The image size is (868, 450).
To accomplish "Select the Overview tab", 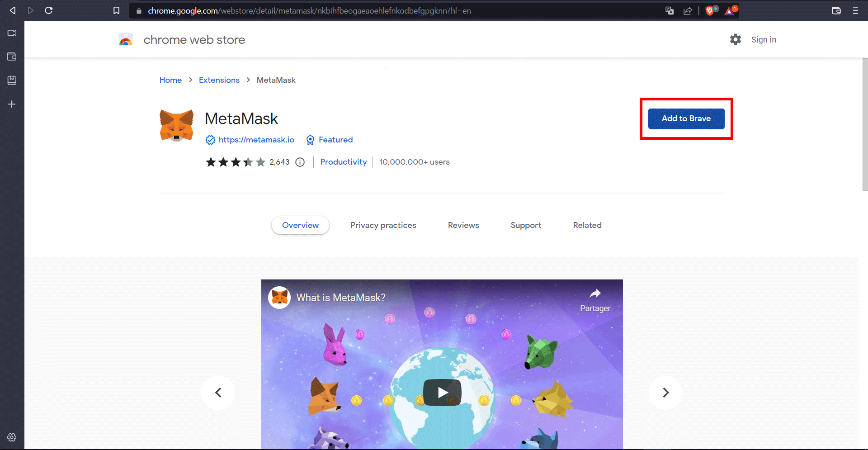I will [x=300, y=225].
